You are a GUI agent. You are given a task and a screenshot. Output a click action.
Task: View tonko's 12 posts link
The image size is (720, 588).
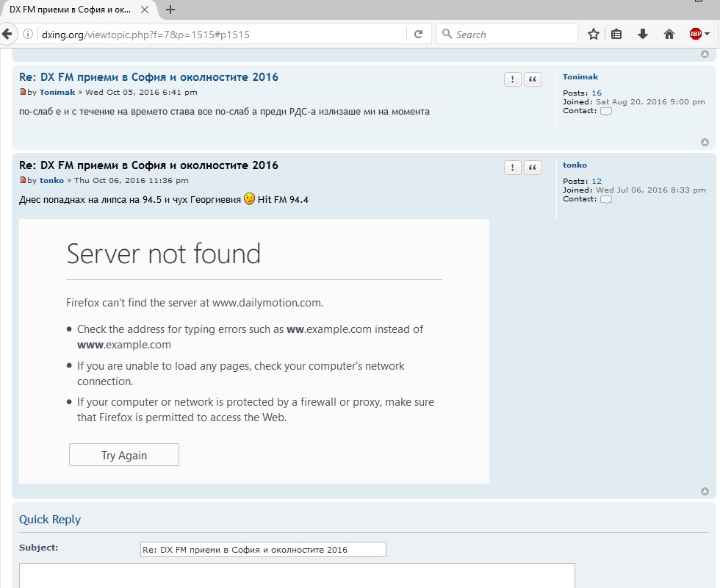597,181
